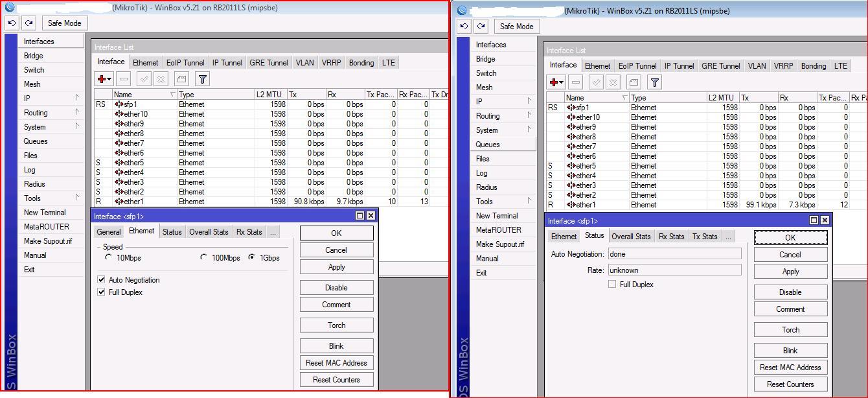Click Comment icon in right Interface List toolbar
The image size is (868, 398).
click(x=634, y=82)
